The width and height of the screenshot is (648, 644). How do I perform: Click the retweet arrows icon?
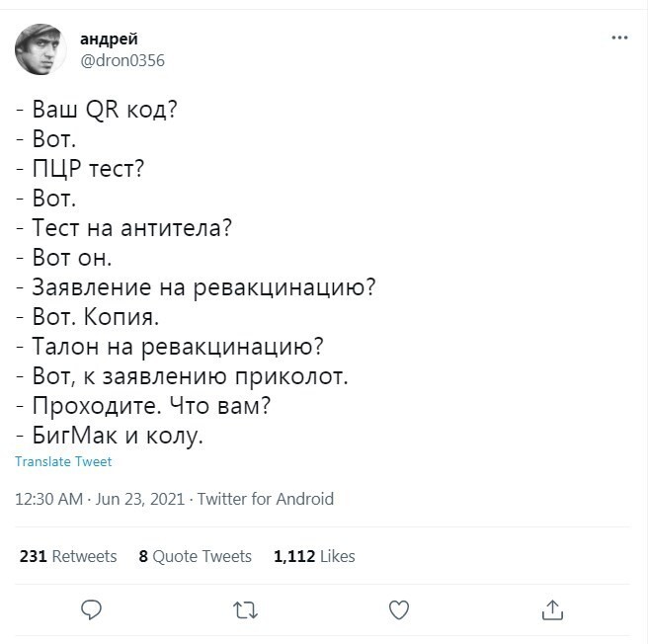pyautogui.click(x=244, y=609)
